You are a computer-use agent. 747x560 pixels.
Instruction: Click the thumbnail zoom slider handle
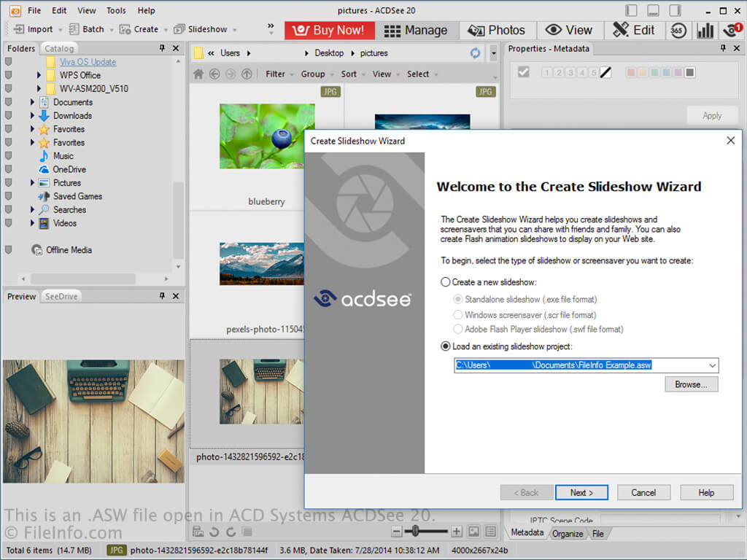(415, 531)
